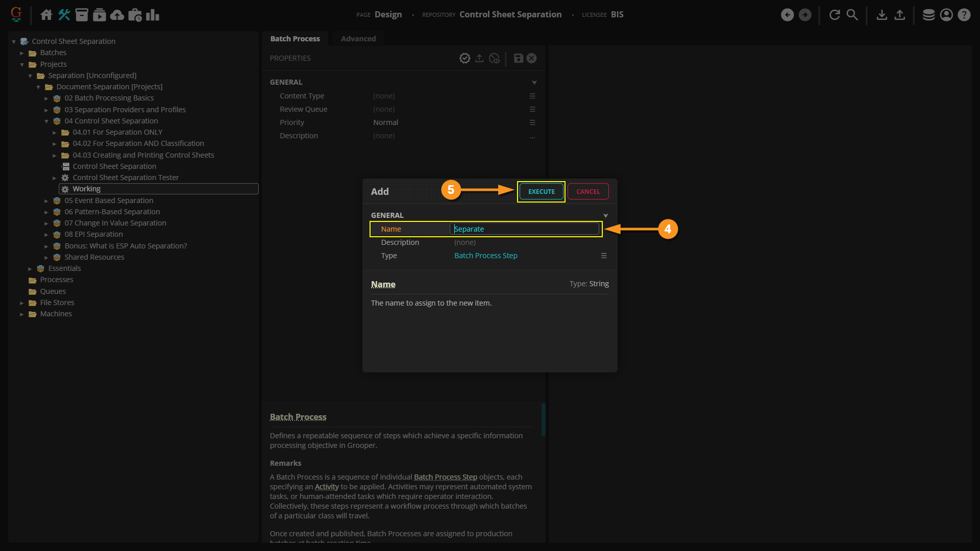980x551 pixels.
Task: Select the Batch Process tab
Action: click(x=295, y=39)
